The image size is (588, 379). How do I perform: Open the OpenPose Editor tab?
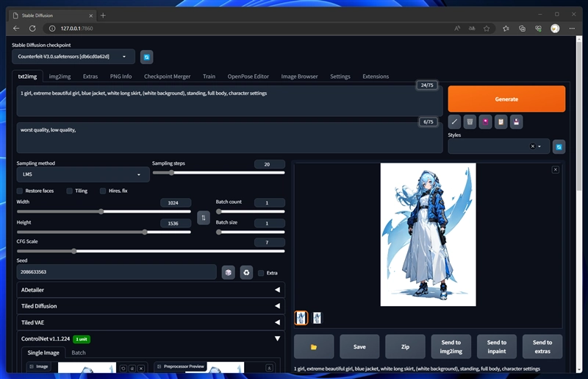(248, 77)
